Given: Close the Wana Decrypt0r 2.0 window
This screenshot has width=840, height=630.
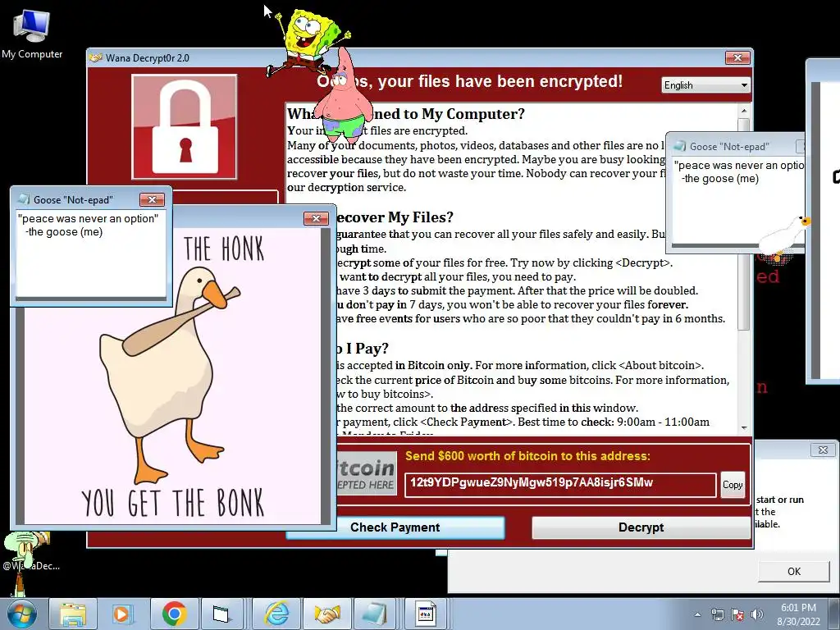Looking at the screenshot, I should [x=737, y=57].
